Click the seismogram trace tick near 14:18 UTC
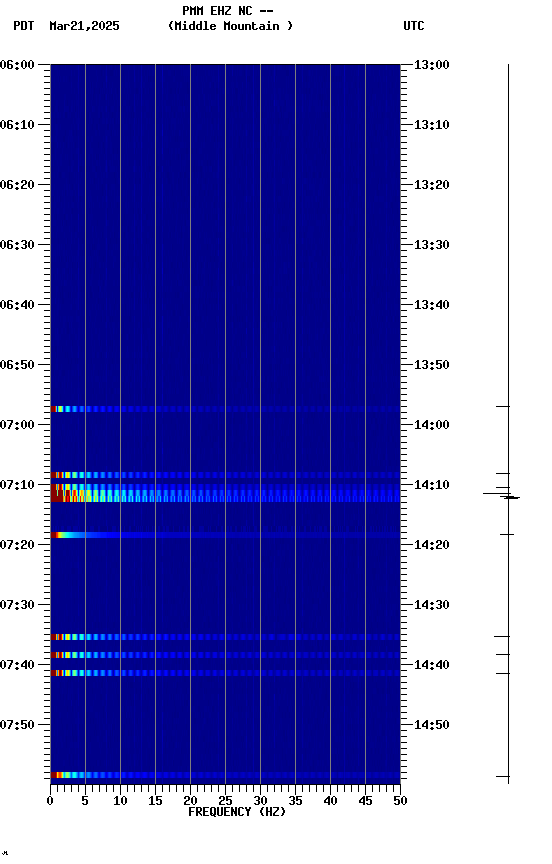552x864 pixels. tap(507, 534)
